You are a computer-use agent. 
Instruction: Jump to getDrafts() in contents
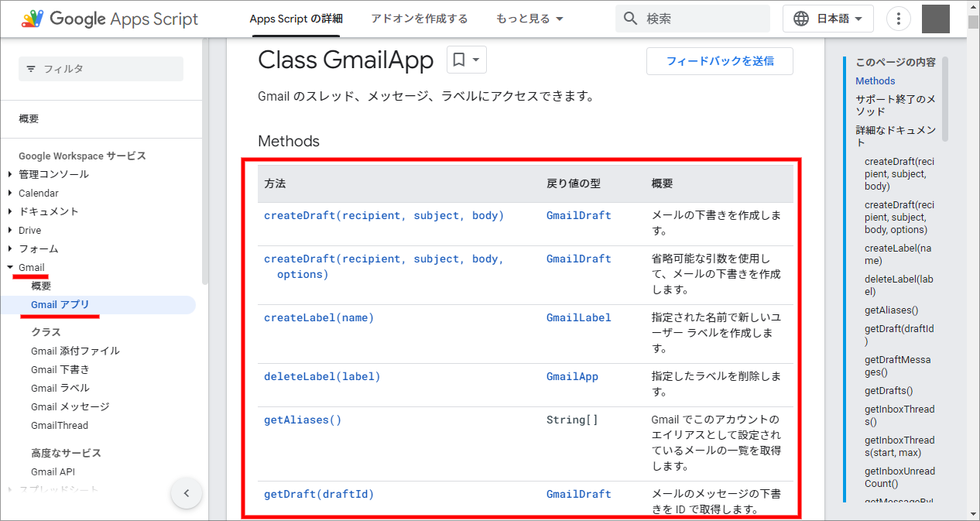(889, 391)
